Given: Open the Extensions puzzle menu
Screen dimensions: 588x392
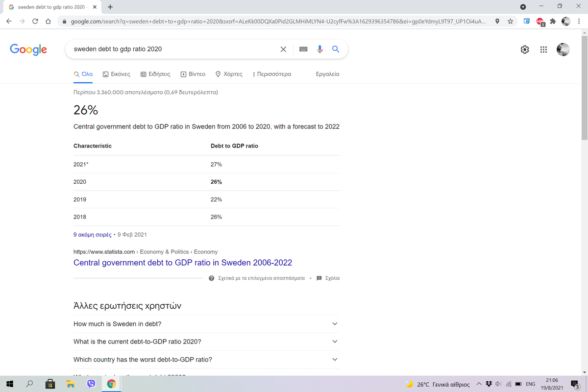Looking at the screenshot, I should (x=553, y=22).
